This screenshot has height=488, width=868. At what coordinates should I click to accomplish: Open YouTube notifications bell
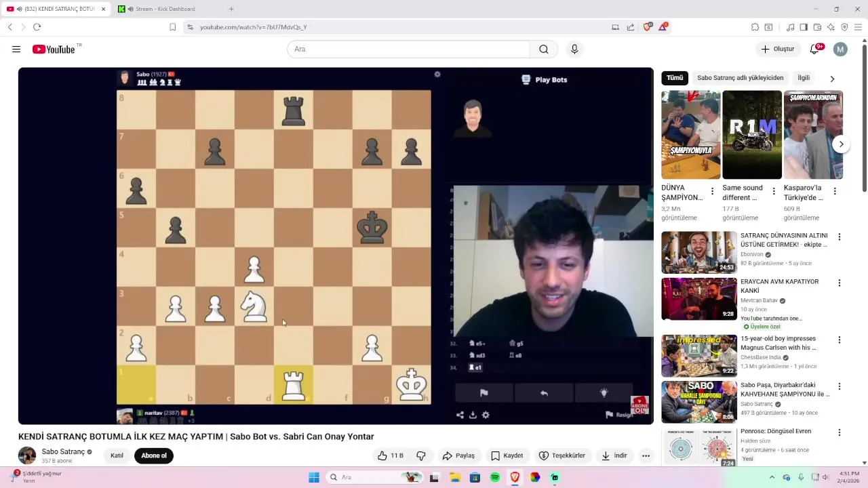815,49
